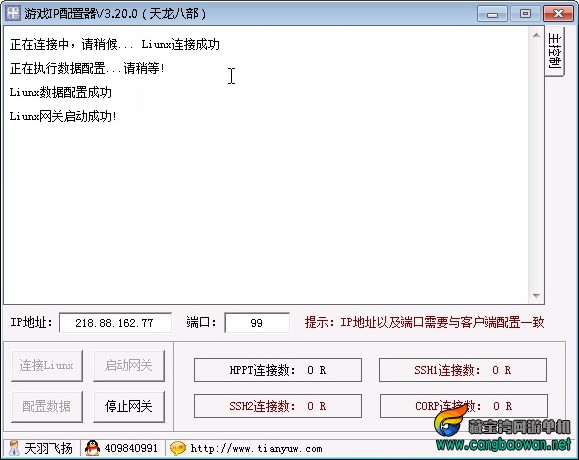Click the chat bubble icon beside website URL
Viewport: 579px width, 460px height.
point(178,448)
